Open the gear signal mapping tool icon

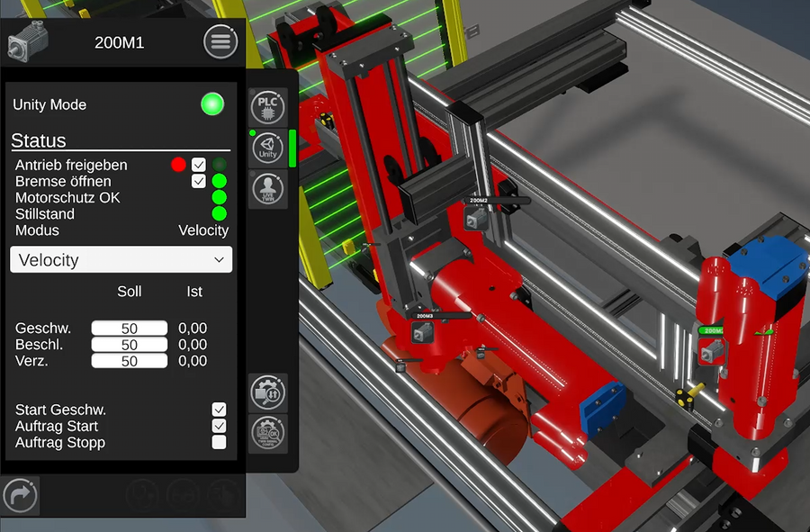click(267, 392)
